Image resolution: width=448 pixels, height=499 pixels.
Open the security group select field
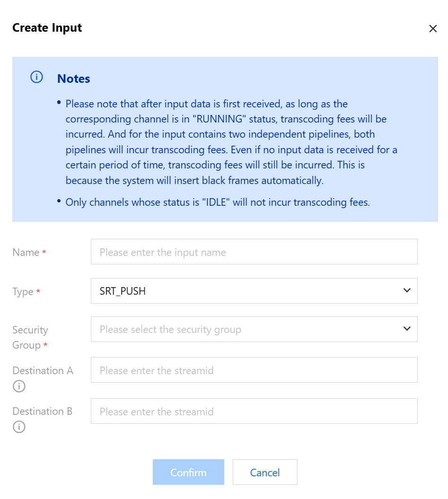pos(246,329)
